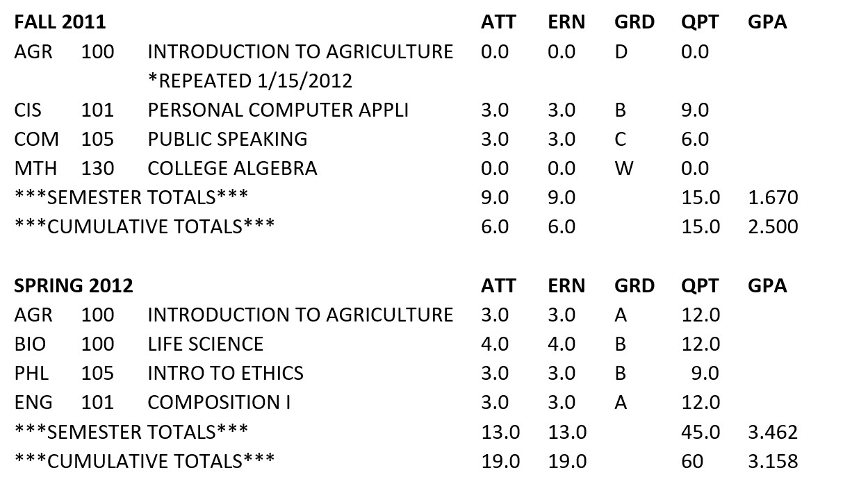Select the FALL 2011 semester heading
868x484 pixels.
(x=60, y=22)
